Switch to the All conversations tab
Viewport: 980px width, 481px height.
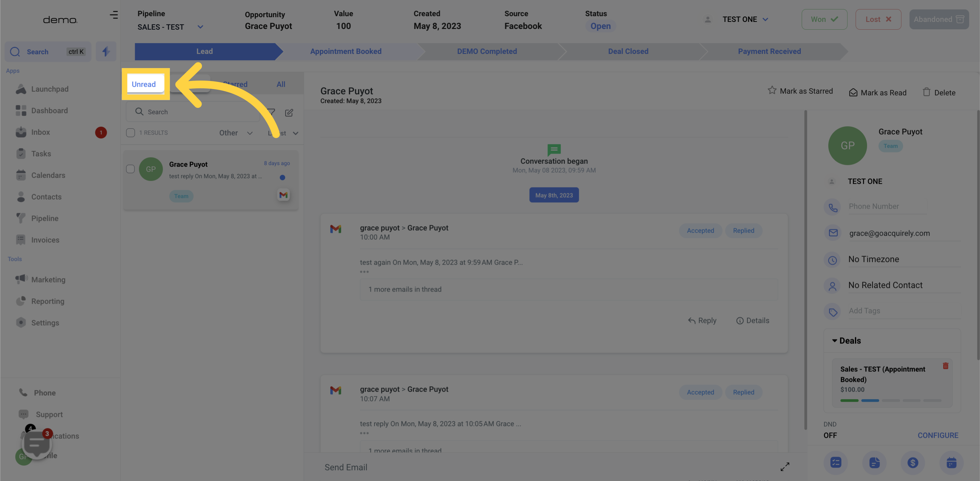click(x=281, y=84)
